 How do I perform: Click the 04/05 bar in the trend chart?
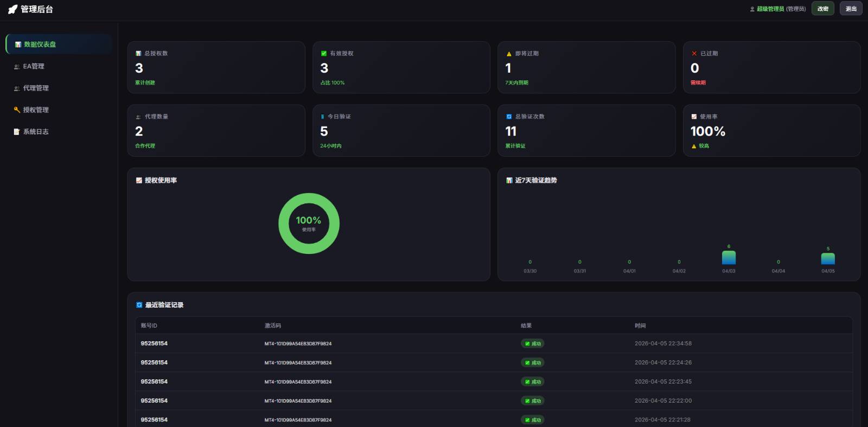828,259
